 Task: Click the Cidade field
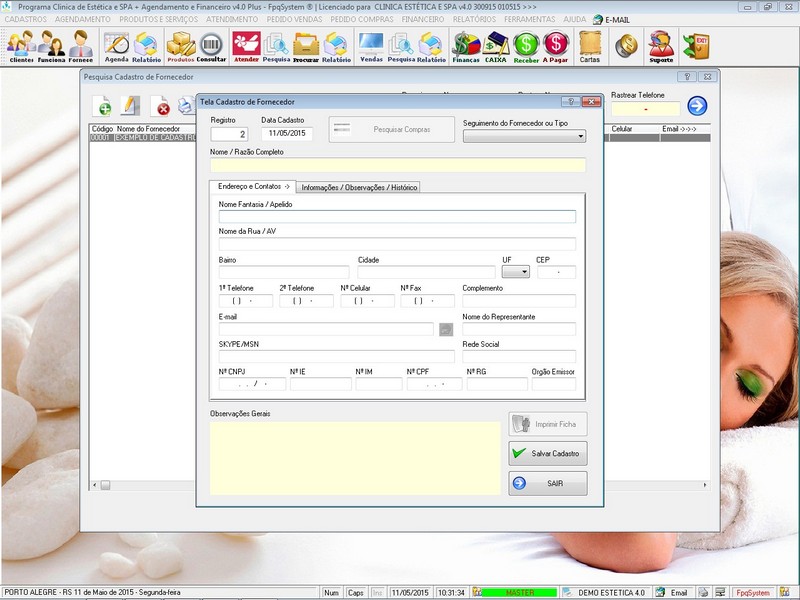tap(427, 272)
